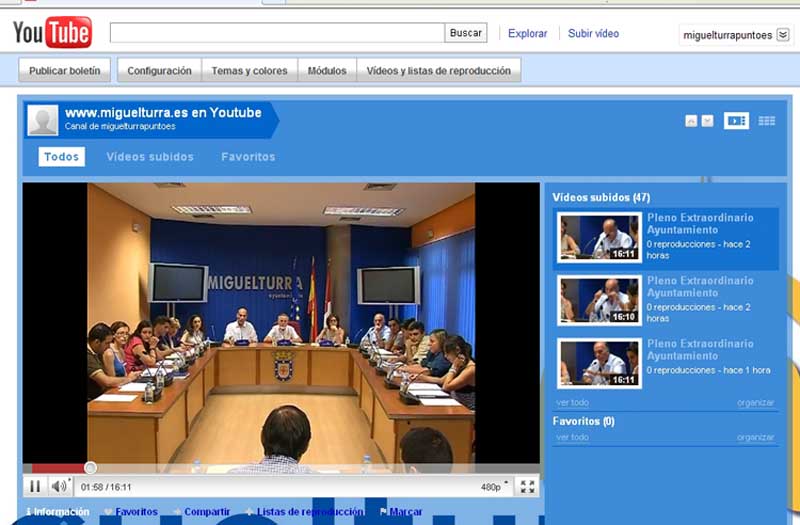
Task: Open the 480p quality selector
Action: pos(494,487)
